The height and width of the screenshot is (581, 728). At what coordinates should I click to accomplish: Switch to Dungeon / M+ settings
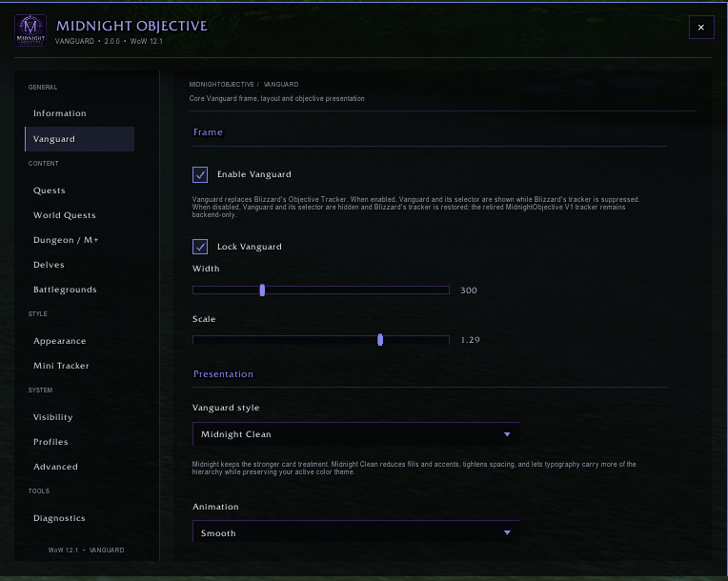66,240
